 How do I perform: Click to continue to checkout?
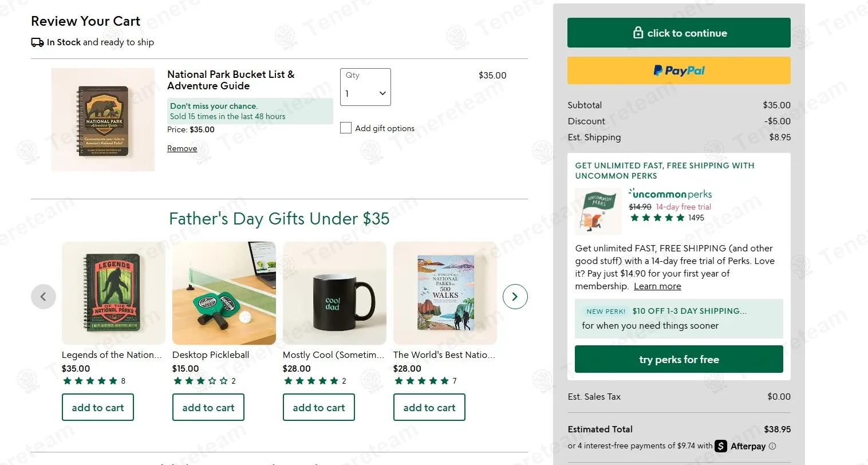point(678,33)
